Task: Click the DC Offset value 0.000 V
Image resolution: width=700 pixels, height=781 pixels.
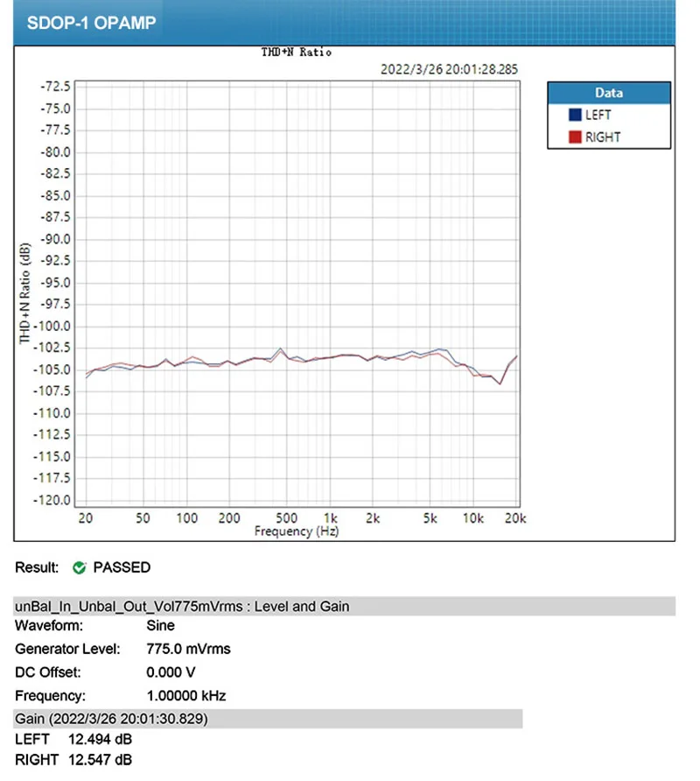Action: (x=171, y=672)
